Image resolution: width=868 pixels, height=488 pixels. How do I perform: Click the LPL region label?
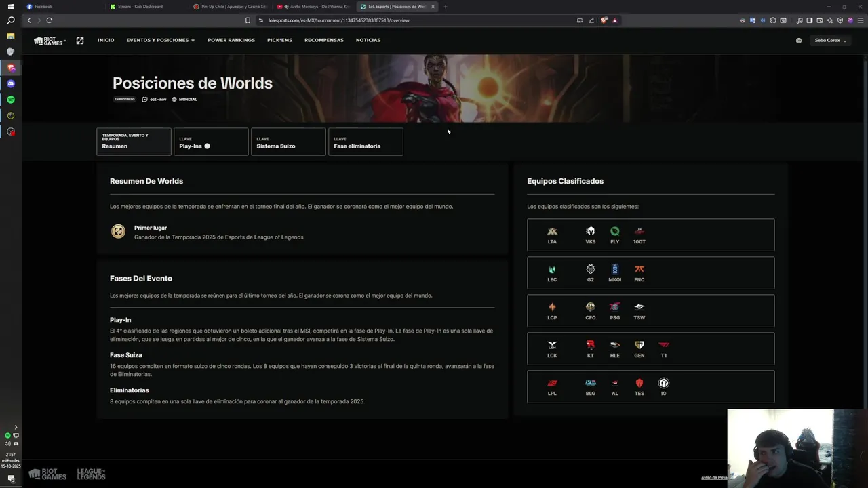point(552,393)
